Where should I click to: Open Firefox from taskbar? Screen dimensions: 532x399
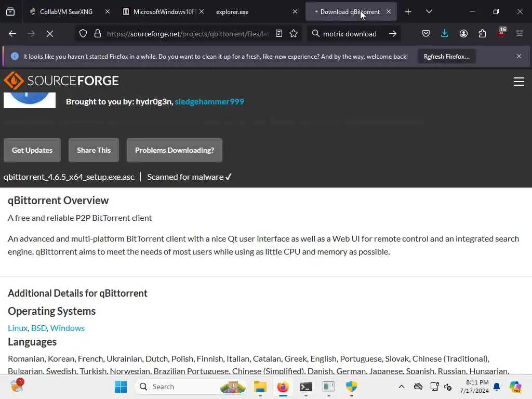[x=283, y=387]
